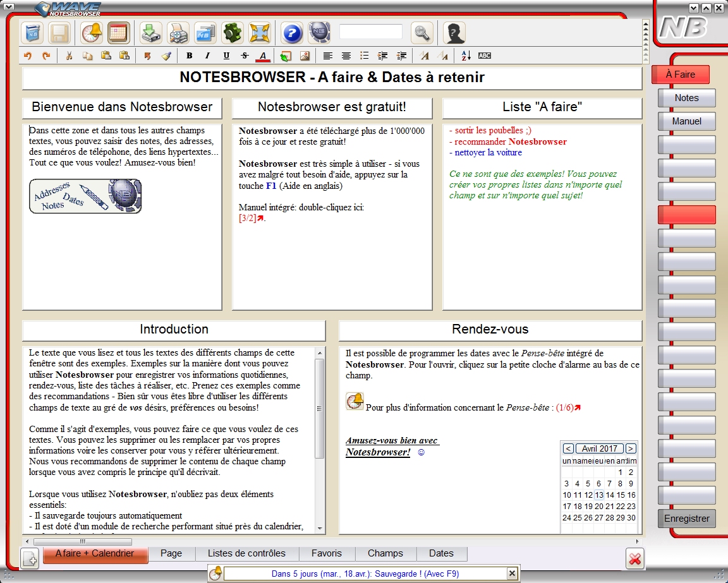Toggle bold formatting
This screenshot has height=583, width=728.
[x=190, y=56]
